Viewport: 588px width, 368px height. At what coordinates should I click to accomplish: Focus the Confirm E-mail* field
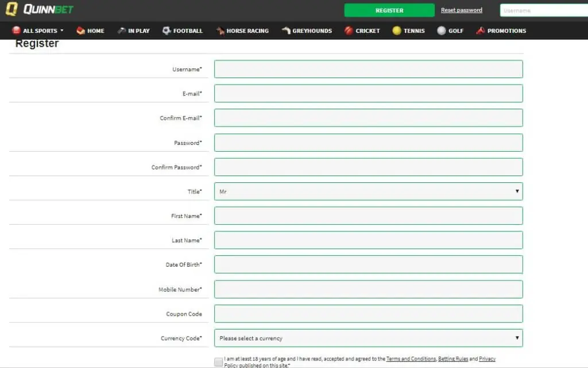(x=368, y=118)
